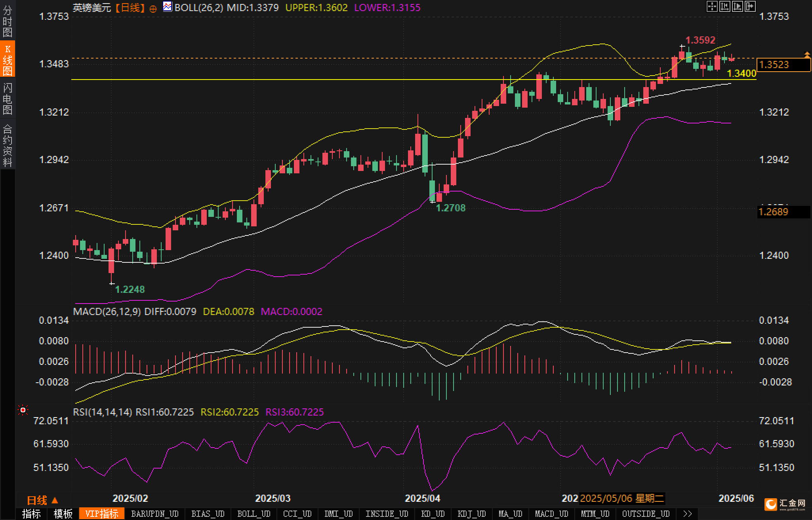The height and width of the screenshot is (520, 812).
Task: Click the BOLL indicator chart icon
Action: click(x=168, y=7)
